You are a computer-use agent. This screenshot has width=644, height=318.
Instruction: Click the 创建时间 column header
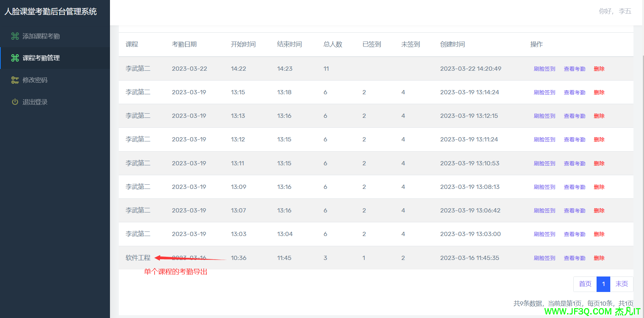pos(453,44)
